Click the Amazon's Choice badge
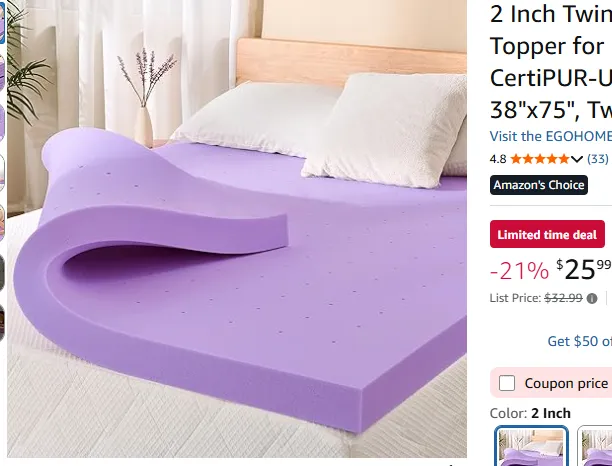The image size is (612, 466). pyautogui.click(x=539, y=185)
